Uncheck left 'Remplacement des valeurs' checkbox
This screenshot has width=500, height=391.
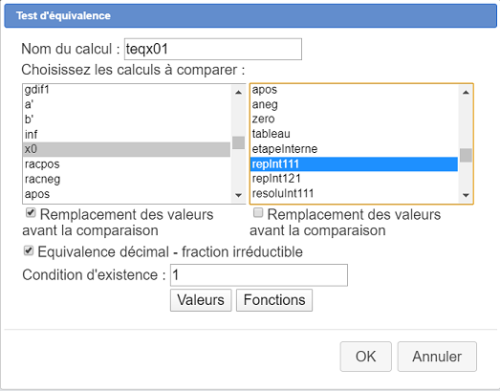click(x=31, y=212)
